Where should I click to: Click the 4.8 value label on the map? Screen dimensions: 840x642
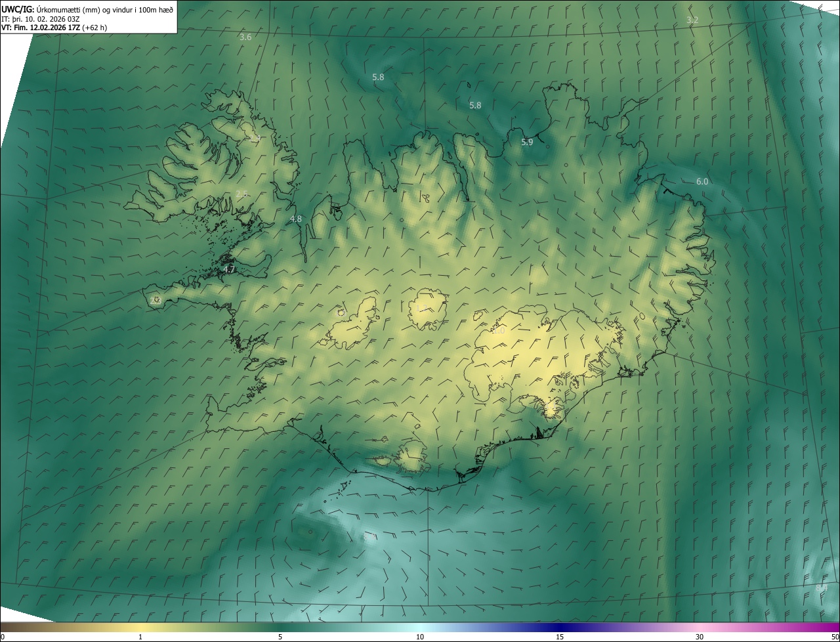pyautogui.click(x=296, y=219)
